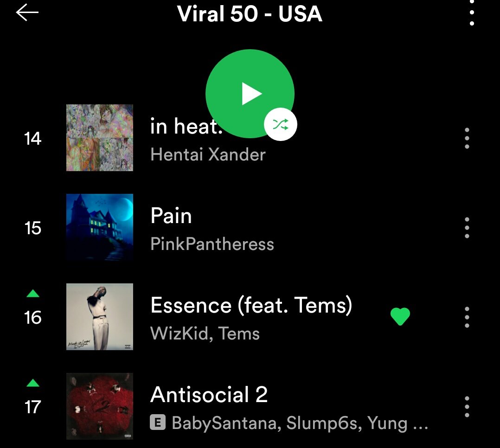The height and width of the screenshot is (448, 500).
Task: Open more options for Essence (feat. Tems)
Action: click(467, 317)
